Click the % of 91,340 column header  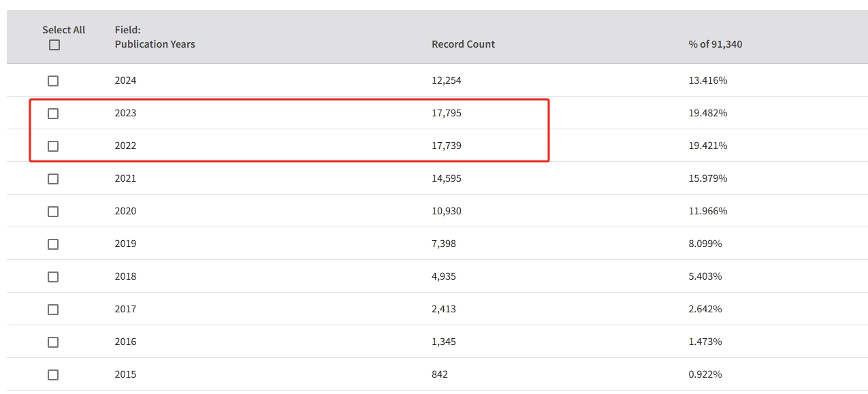tap(715, 44)
